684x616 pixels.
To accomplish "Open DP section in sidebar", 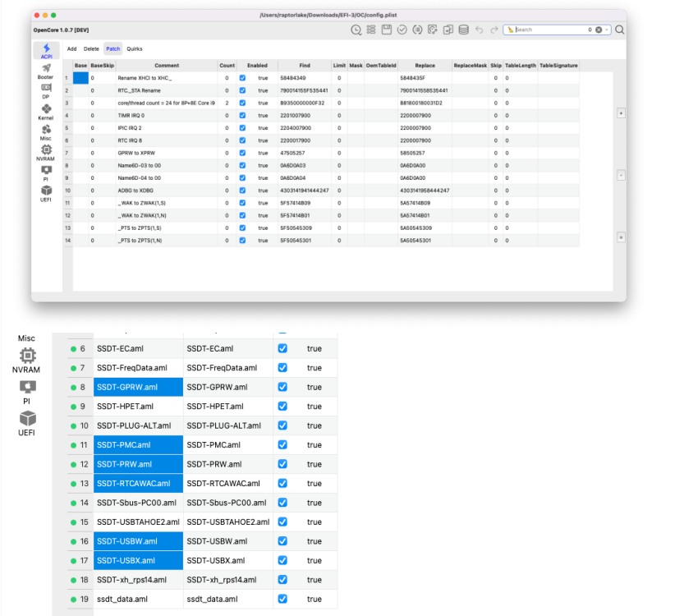I will (x=46, y=92).
